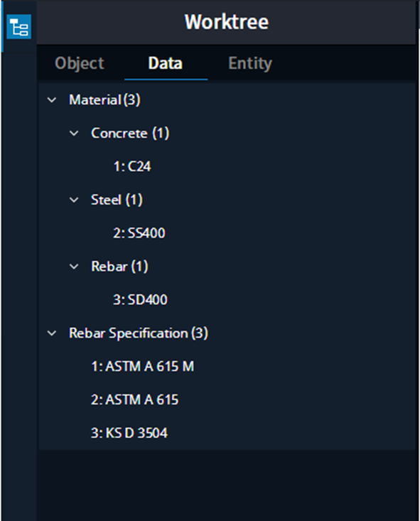Viewport: 420px width, 521px height.
Task: Collapse the Rebar Specification (3) group
Action: (x=51, y=333)
